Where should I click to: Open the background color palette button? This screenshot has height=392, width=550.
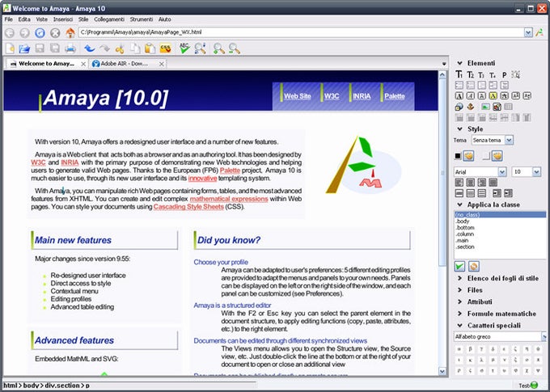click(x=497, y=156)
